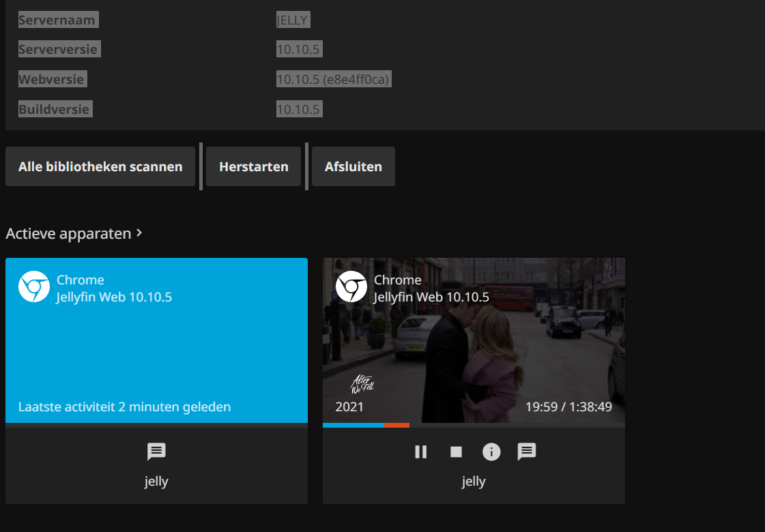The image size is (765, 532).
Task: Send message to the idle Chrome device
Action: point(156,452)
